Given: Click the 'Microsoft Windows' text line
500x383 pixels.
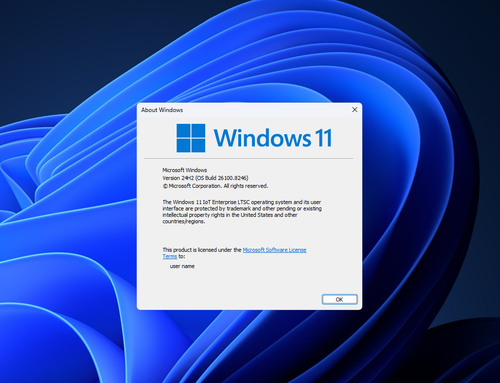Looking at the screenshot, I should pyautogui.click(x=185, y=170).
